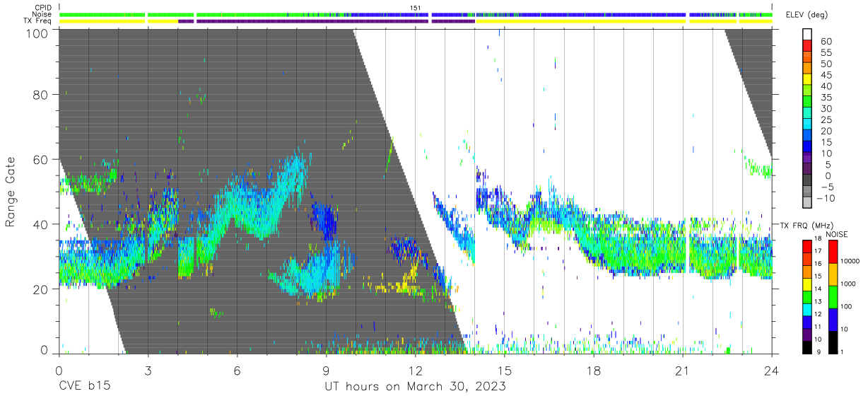Pick the yellow segment of ELEV colorbar
This screenshot has height=401, width=868.
(808, 81)
